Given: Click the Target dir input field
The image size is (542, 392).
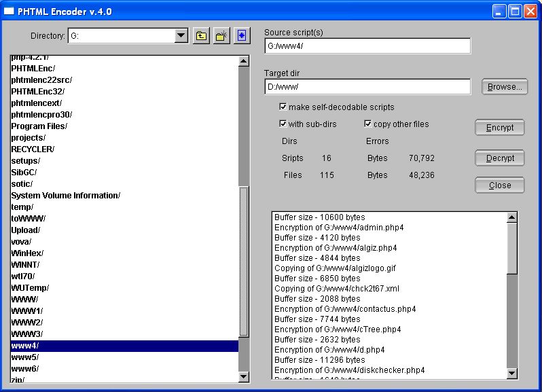Looking at the screenshot, I should click(367, 87).
